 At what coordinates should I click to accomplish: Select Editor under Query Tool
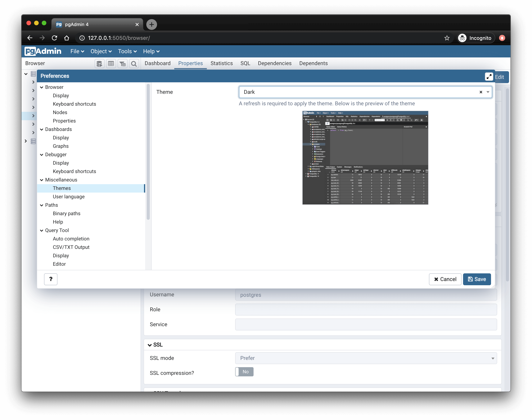pyautogui.click(x=59, y=264)
